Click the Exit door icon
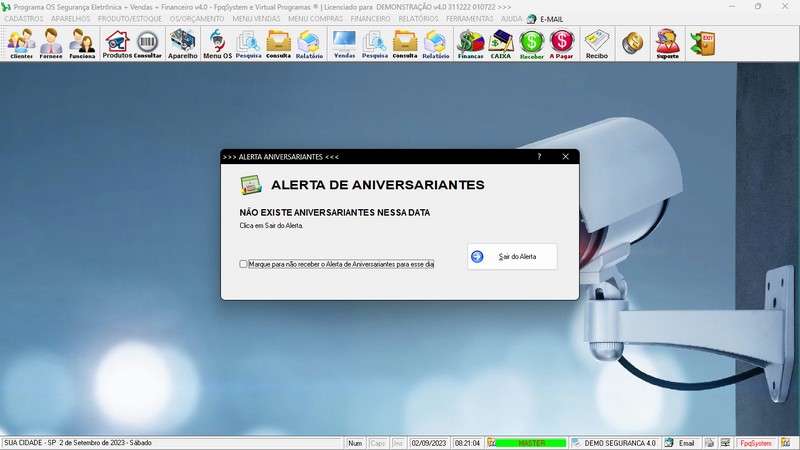This screenshot has width=800, height=450. [x=703, y=44]
